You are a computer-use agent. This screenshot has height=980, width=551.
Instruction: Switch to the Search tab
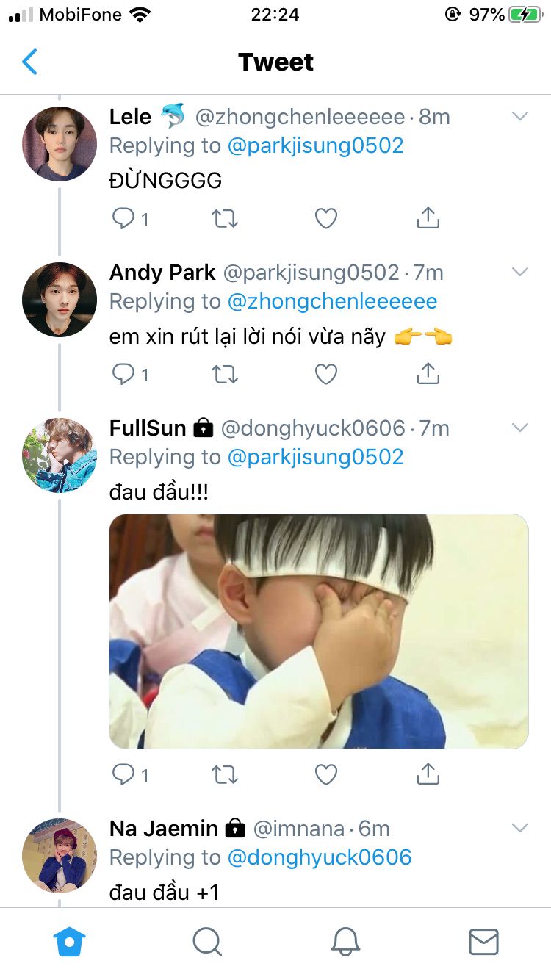[x=206, y=941]
